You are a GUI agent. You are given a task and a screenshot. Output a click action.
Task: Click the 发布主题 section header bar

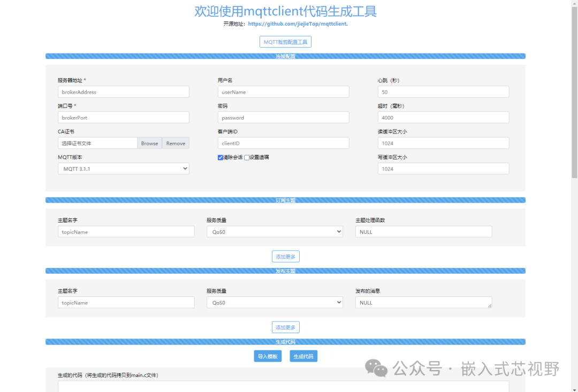click(x=285, y=271)
